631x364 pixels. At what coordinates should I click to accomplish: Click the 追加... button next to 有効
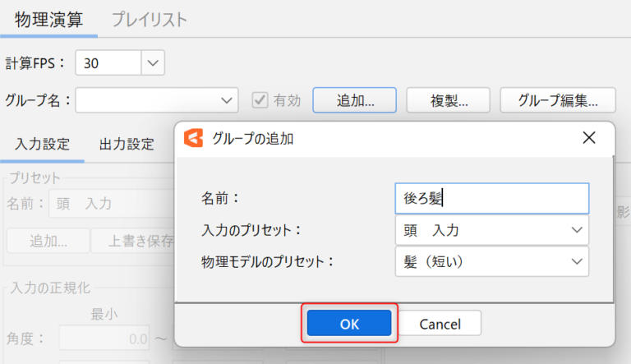355,100
